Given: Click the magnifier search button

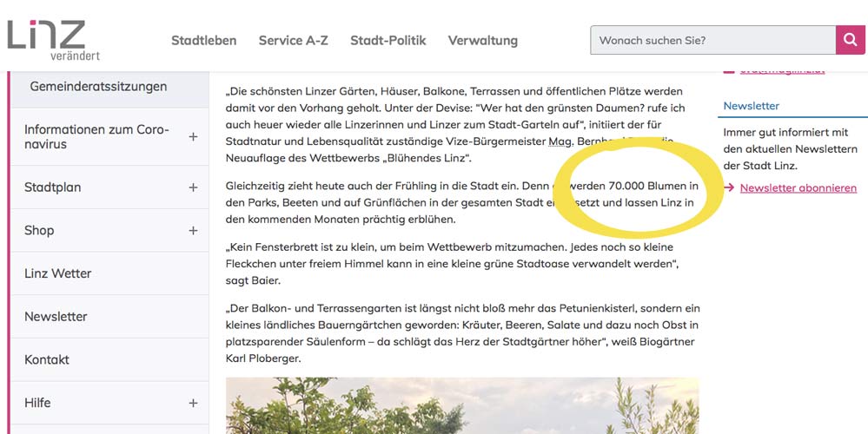Looking at the screenshot, I should coord(851,40).
